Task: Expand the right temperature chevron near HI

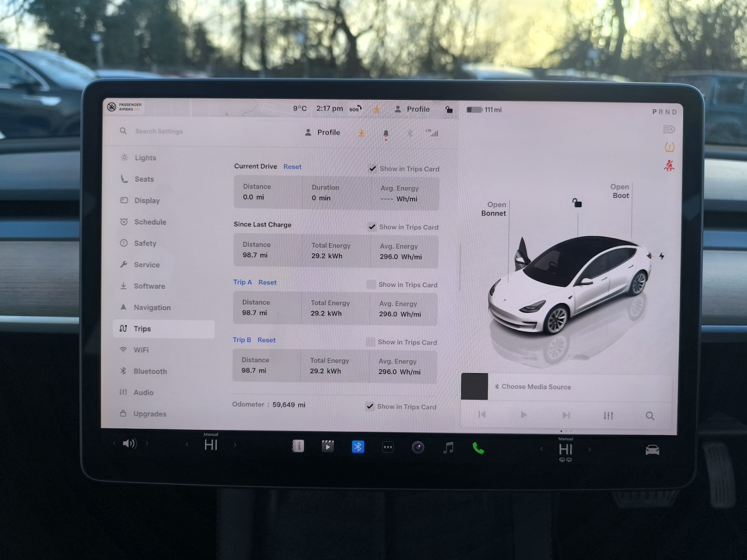Action: [x=590, y=449]
